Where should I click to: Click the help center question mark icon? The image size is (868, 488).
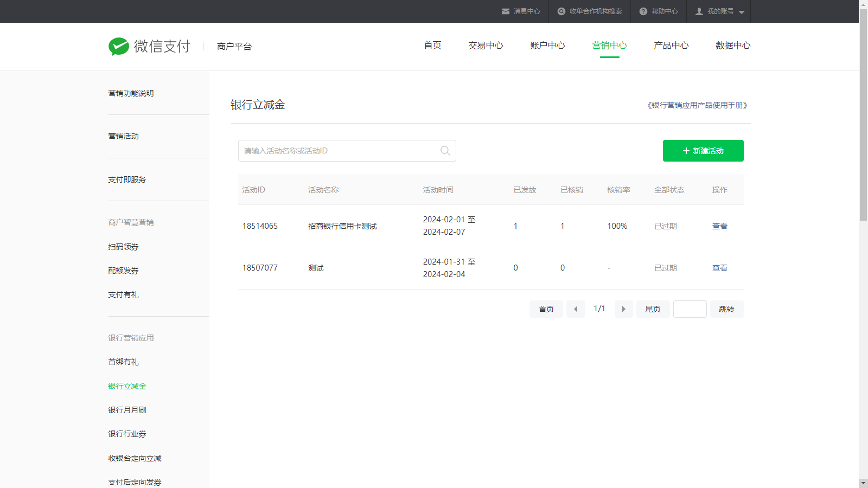point(643,11)
